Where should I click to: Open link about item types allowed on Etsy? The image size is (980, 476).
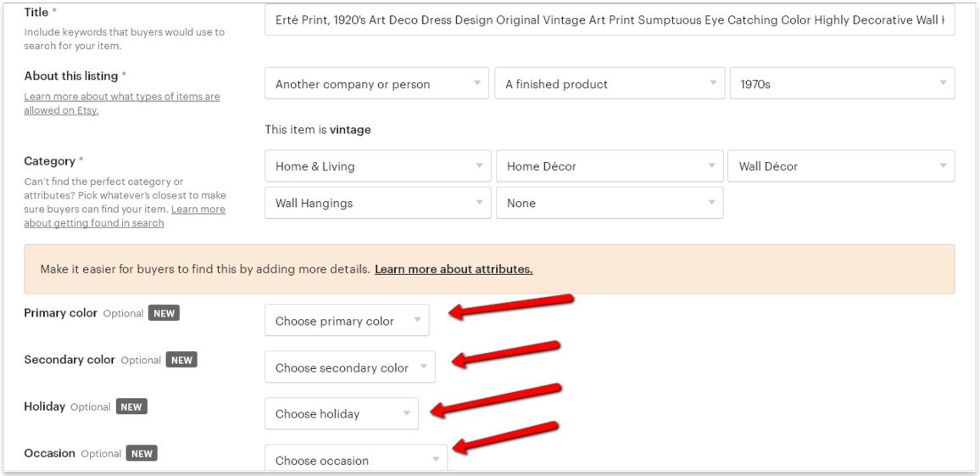(122, 104)
